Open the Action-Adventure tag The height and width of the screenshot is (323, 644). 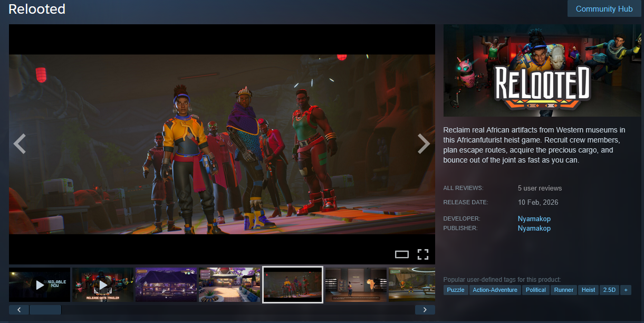[495, 290]
